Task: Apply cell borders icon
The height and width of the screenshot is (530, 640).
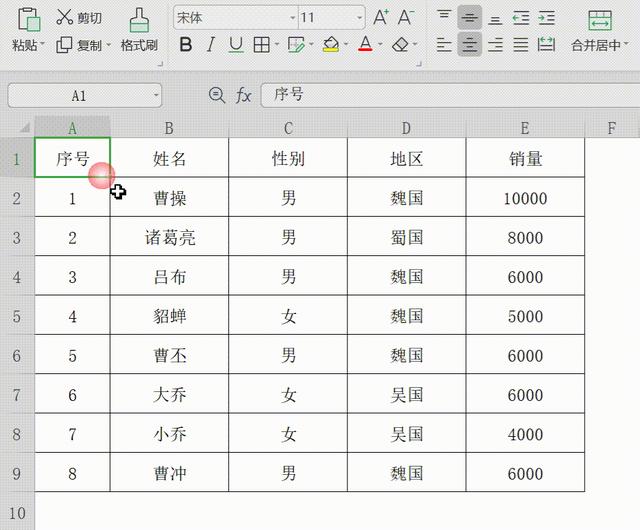Action: coord(261,45)
